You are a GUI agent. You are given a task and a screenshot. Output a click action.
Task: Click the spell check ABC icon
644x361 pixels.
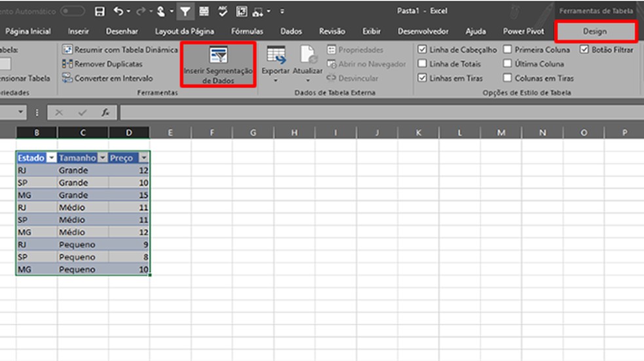[x=223, y=12]
